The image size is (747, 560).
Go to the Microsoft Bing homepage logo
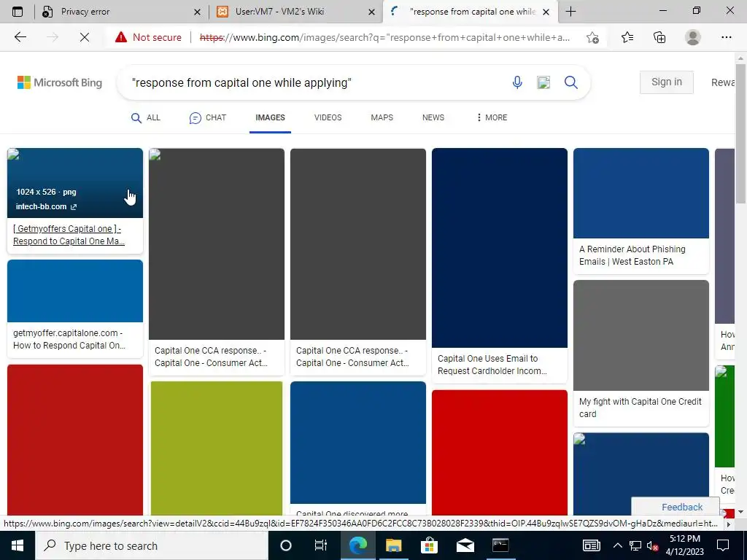click(60, 82)
